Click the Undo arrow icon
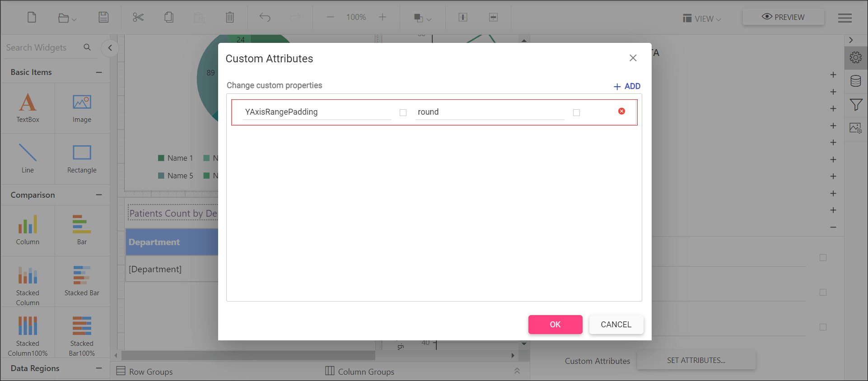The image size is (868, 381). point(265,17)
